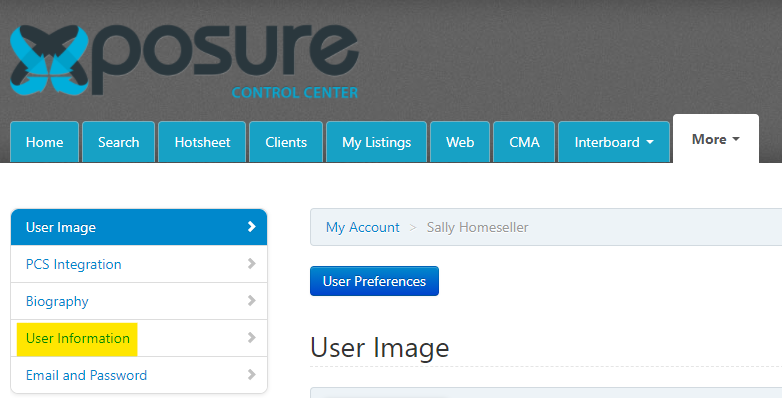Click chevron arrow beside Email and Password
Image resolution: width=782 pixels, height=398 pixels.
point(252,374)
